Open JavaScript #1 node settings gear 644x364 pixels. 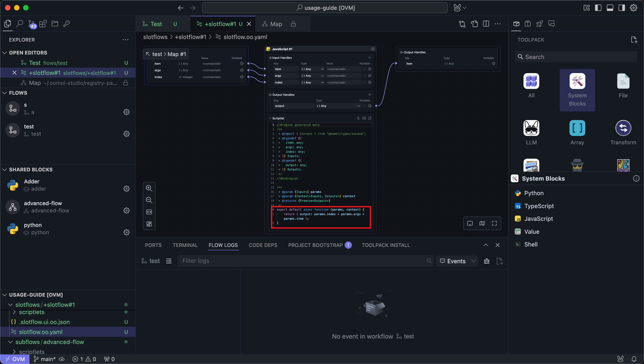pyautogui.click(x=373, y=49)
